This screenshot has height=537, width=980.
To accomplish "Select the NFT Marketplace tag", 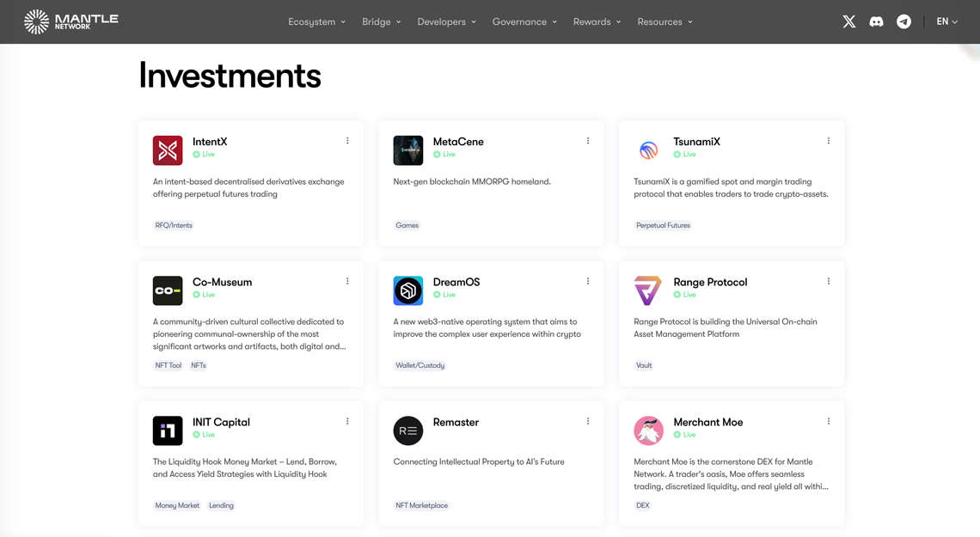I will click(422, 506).
